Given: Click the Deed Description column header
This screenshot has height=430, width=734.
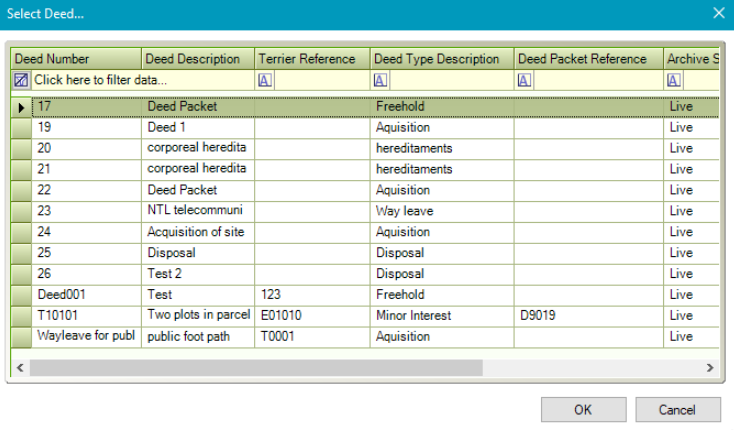Looking at the screenshot, I should [x=197, y=59].
